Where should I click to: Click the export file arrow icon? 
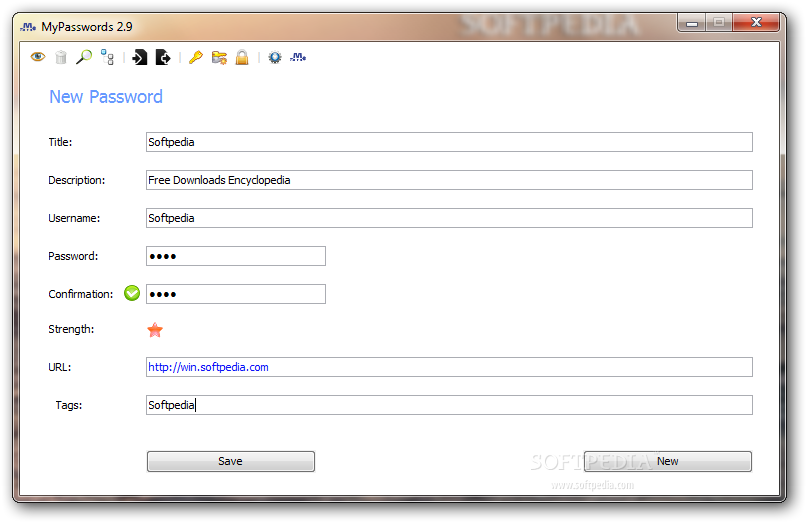(163, 57)
